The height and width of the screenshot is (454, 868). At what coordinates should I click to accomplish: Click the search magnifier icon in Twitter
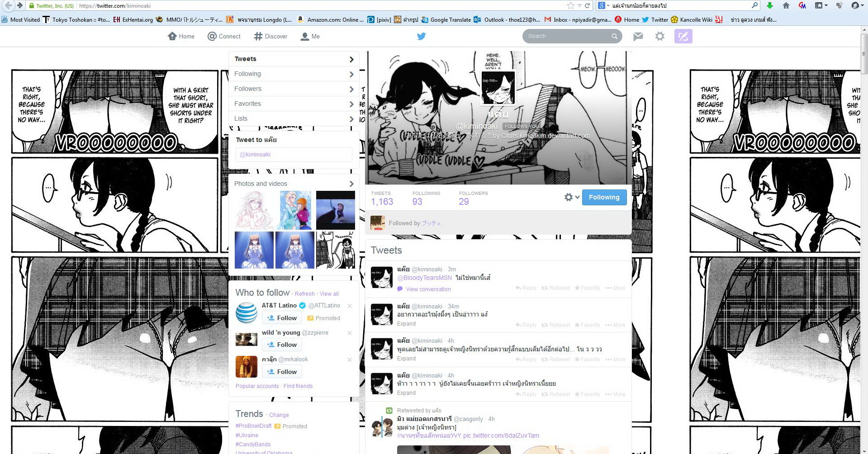pyautogui.click(x=614, y=36)
